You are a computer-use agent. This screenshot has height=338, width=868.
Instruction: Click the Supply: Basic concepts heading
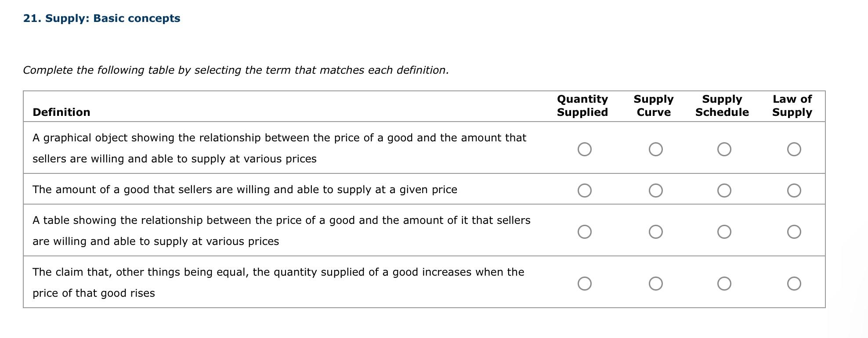click(102, 18)
